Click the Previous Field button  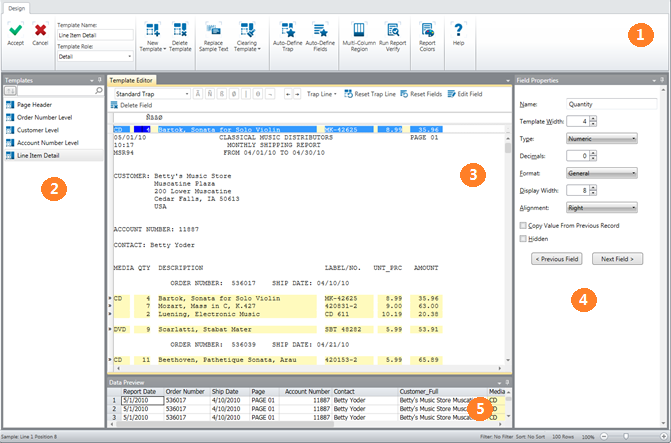click(559, 259)
